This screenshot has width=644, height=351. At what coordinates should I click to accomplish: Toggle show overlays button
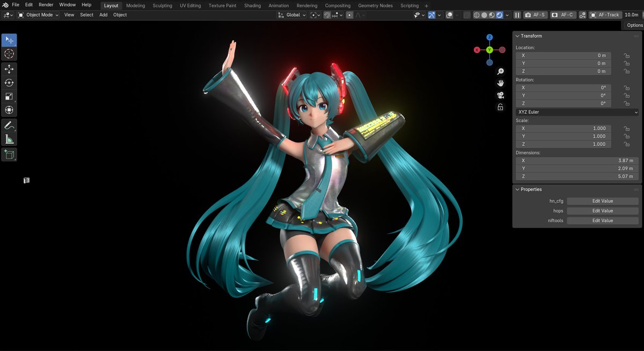[449, 15]
